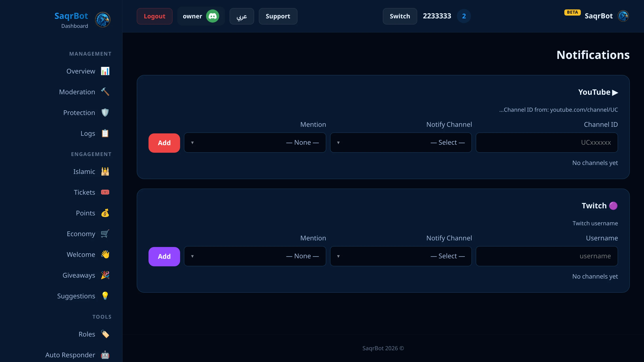The width and height of the screenshot is (644, 362).
Task: Click the Twitch purple circle icon
Action: 613,206
